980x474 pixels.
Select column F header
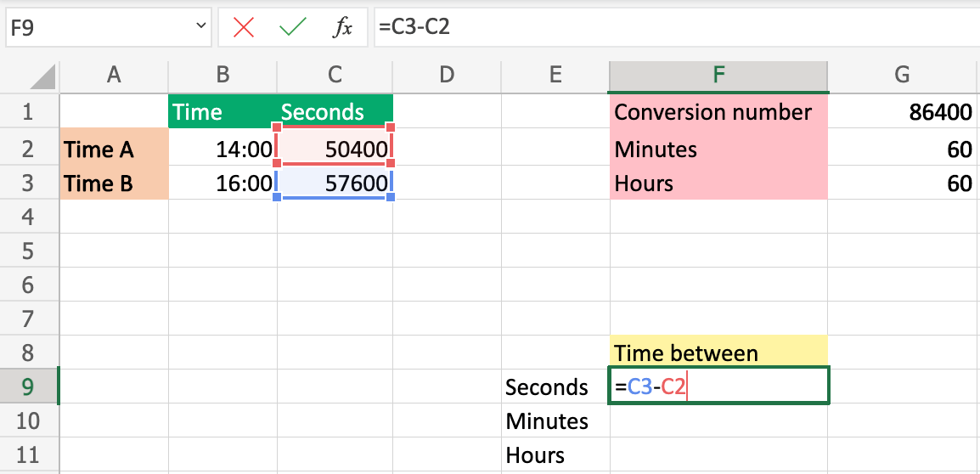718,76
